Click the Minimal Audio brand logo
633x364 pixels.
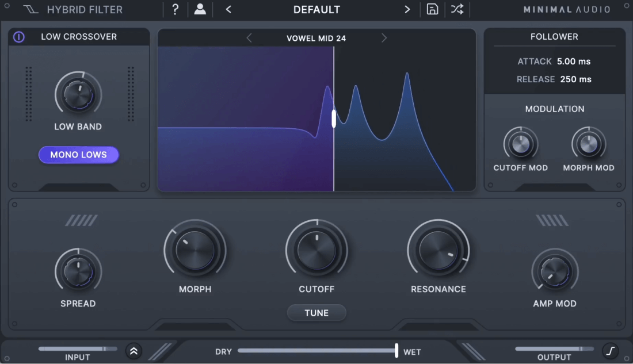pyautogui.click(x=567, y=10)
